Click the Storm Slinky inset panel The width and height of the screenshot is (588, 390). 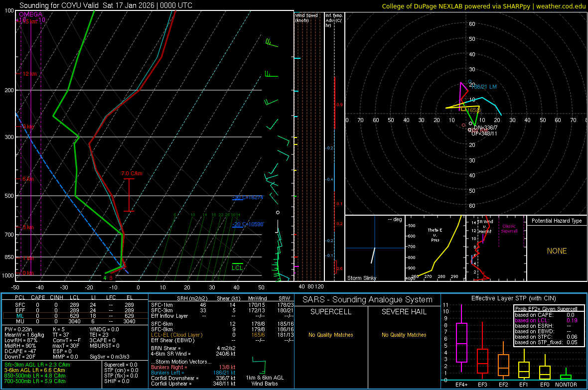pos(375,248)
